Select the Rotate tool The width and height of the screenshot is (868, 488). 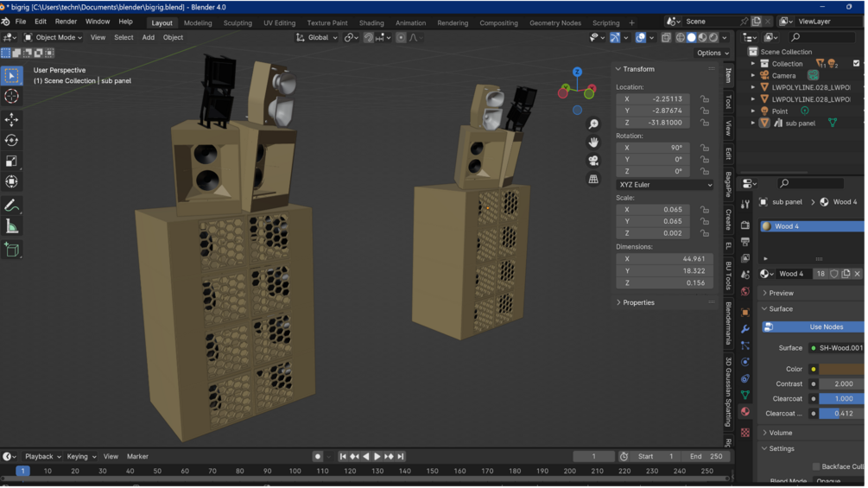click(11, 140)
